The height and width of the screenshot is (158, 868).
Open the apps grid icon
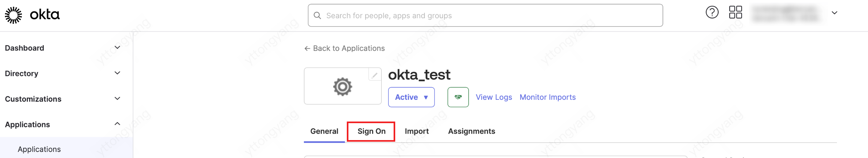click(735, 12)
